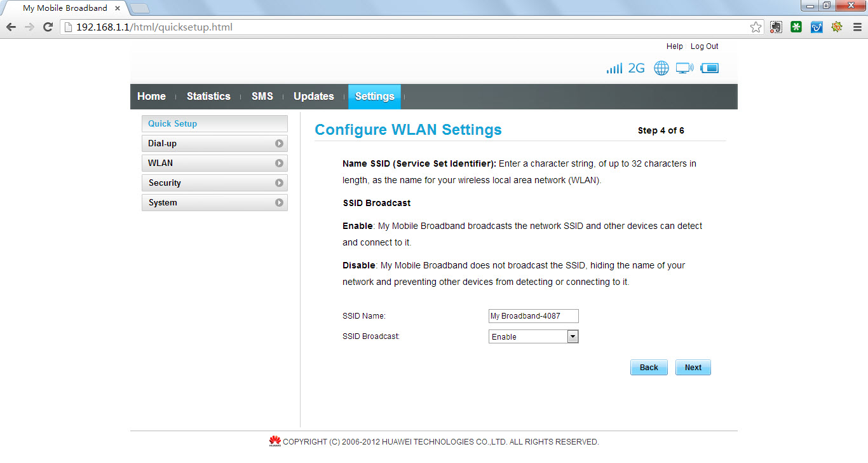Click the battery level status icon

click(x=710, y=69)
